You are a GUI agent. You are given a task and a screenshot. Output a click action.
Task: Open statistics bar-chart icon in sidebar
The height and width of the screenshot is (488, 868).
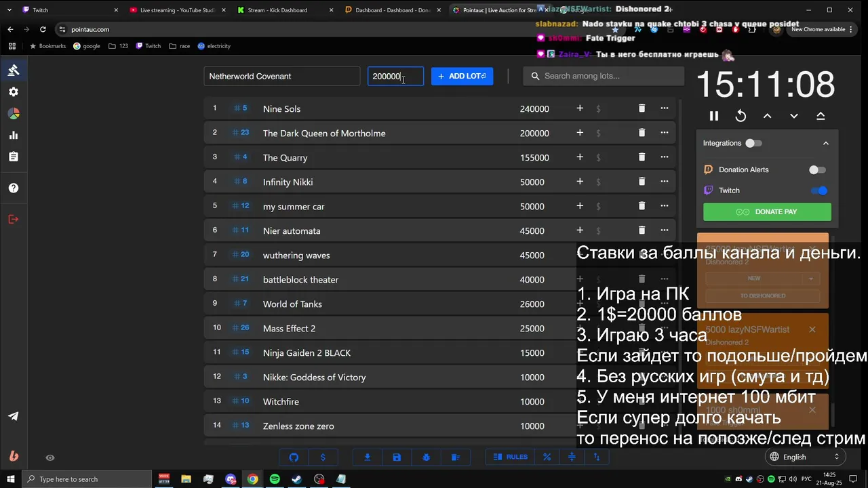pos(14,135)
